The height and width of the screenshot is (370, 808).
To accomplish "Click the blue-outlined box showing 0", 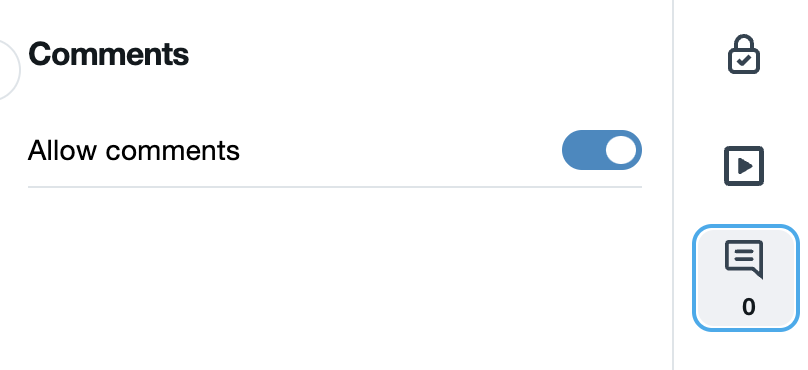I will click(745, 278).
